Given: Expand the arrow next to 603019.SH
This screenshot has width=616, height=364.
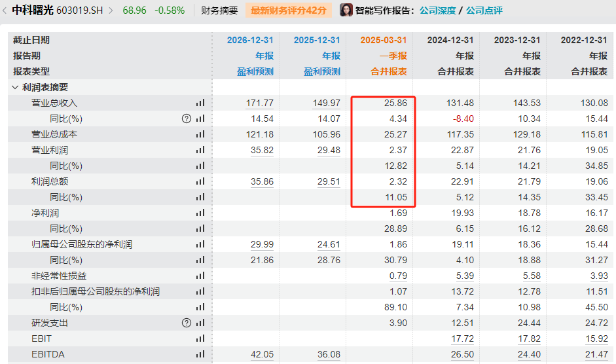Looking at the screenshot, I should (x=110, y=10).
